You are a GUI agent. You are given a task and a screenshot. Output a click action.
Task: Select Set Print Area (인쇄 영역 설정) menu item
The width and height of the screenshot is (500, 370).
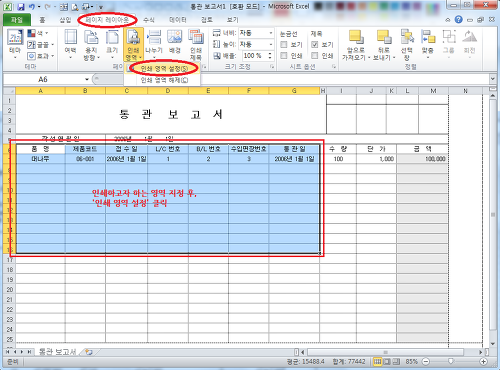162,69
